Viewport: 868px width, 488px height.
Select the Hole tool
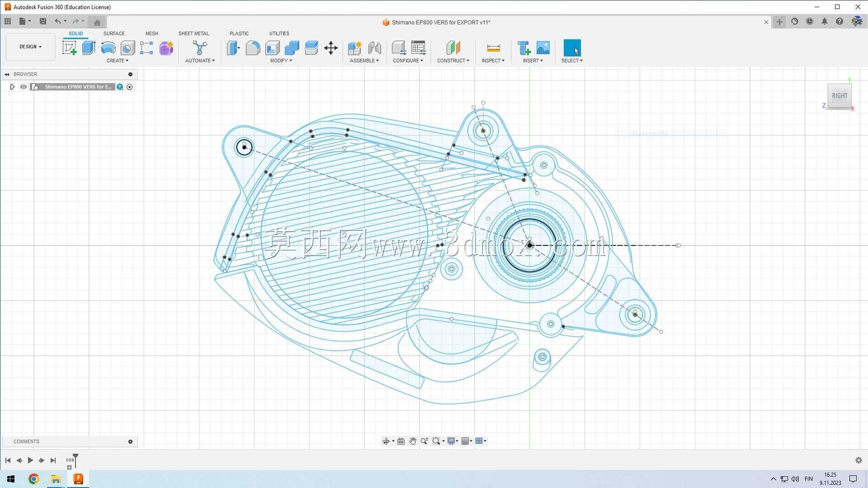point(127,48)
